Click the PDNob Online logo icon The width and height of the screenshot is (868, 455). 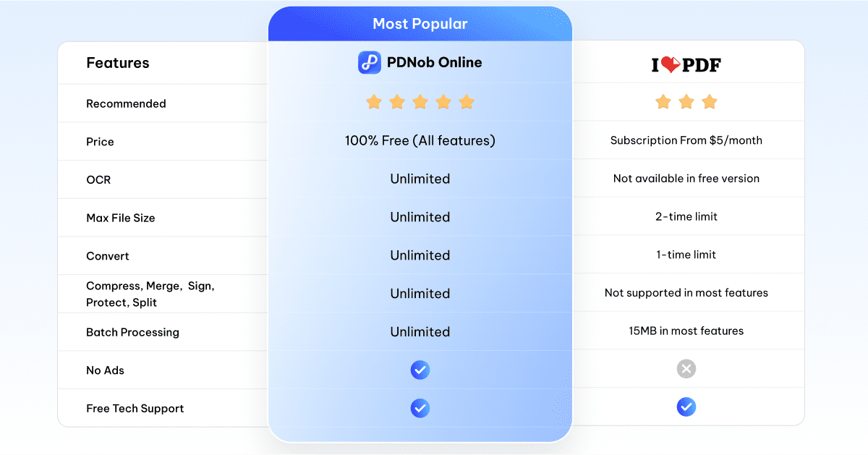(370, 63)
